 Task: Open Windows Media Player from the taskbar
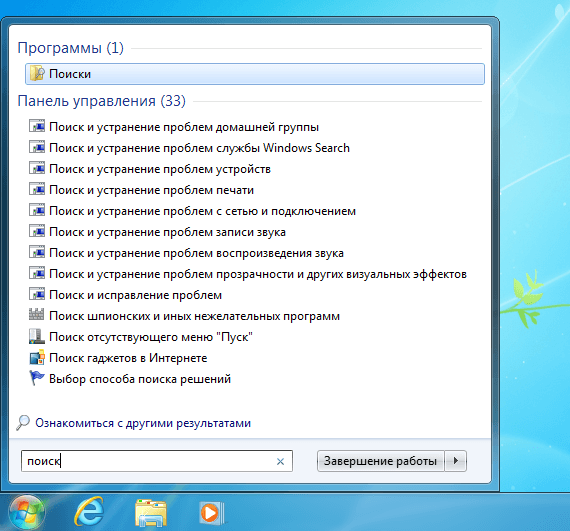212,512
